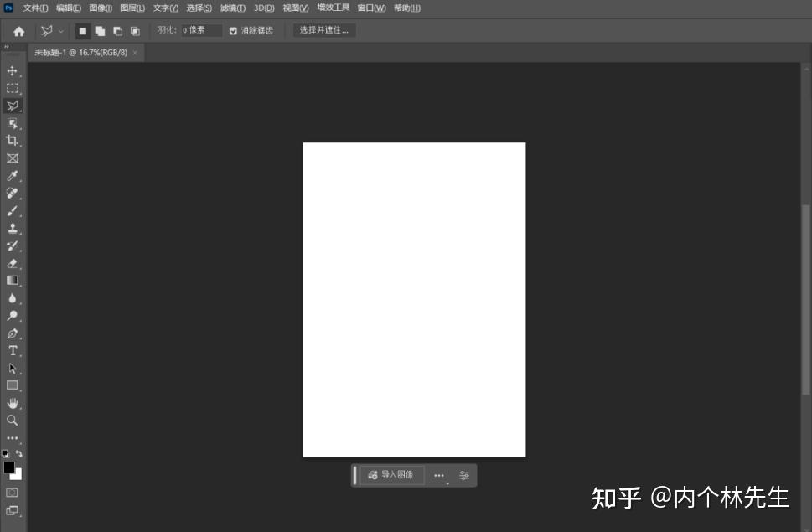Select the Spot Healing Brush tool
The image size is (812, 532).
pos(13,194)
